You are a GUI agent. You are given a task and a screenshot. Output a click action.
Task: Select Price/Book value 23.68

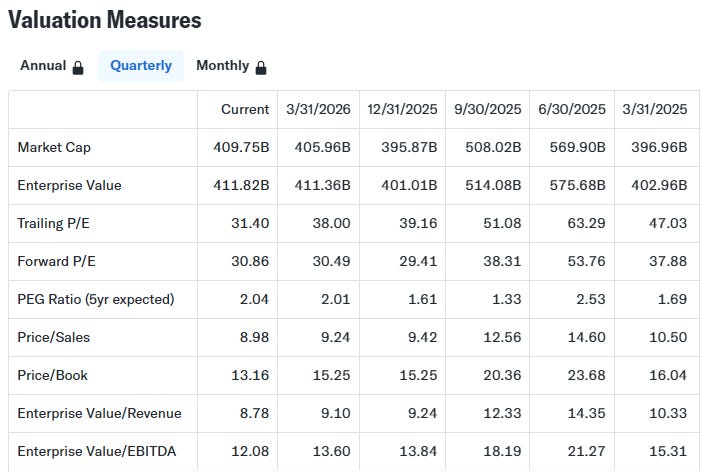pyautogui.click(x=587, y=375)
